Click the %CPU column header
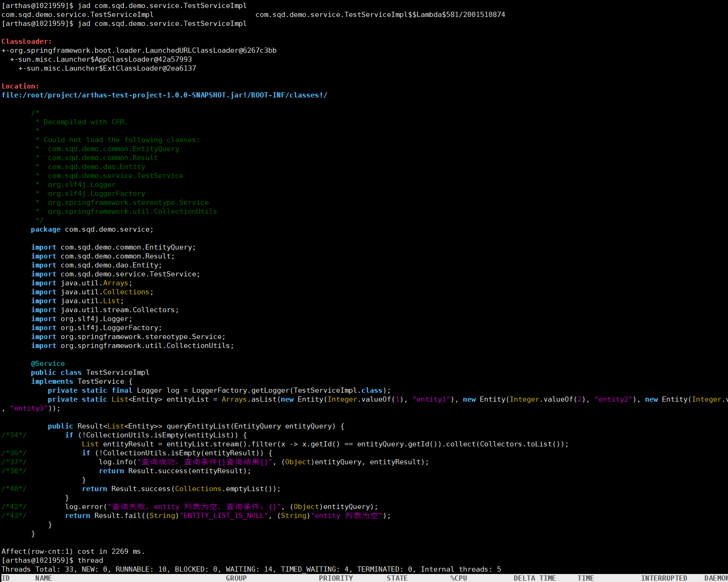728x582 pixels. pos(459,578)
